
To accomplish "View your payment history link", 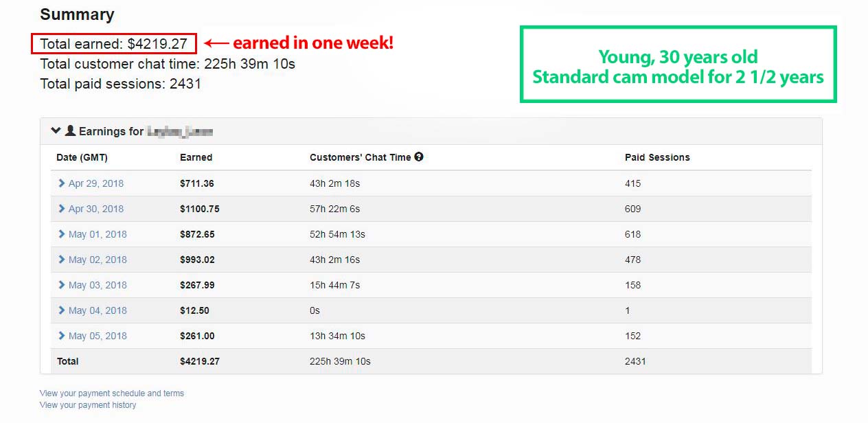I will 88,405.
